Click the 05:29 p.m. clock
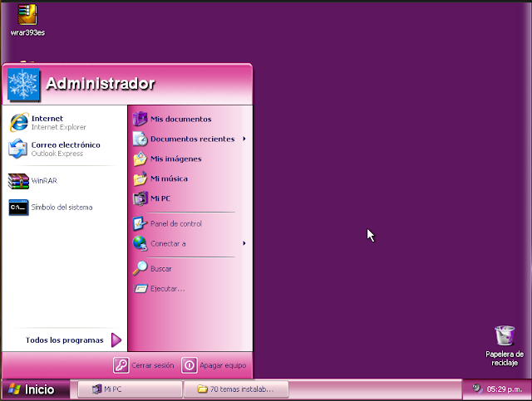Screen dimensions: 532x401 [505, 389]
